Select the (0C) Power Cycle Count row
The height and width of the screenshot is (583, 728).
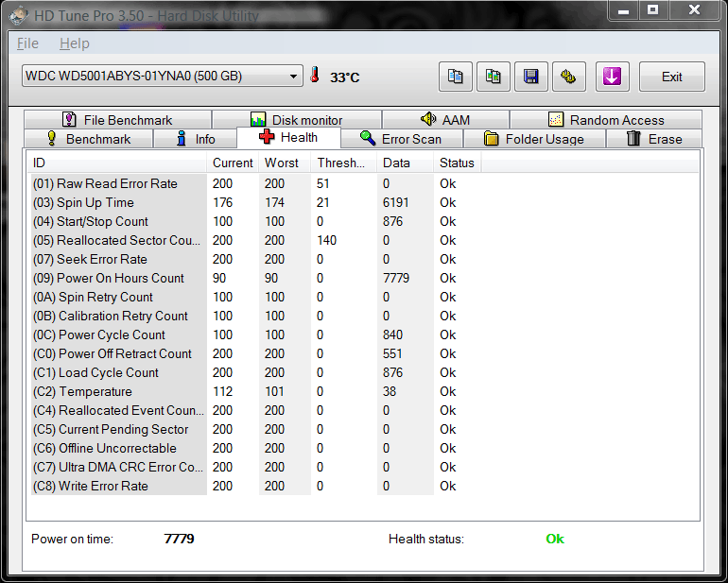point(256,334)
